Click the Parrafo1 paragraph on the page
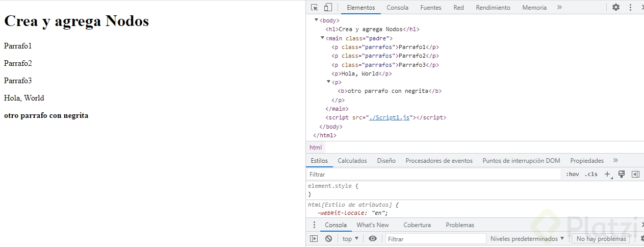The width and height of the screenshot is (644, 247). [x=18, y=46]
